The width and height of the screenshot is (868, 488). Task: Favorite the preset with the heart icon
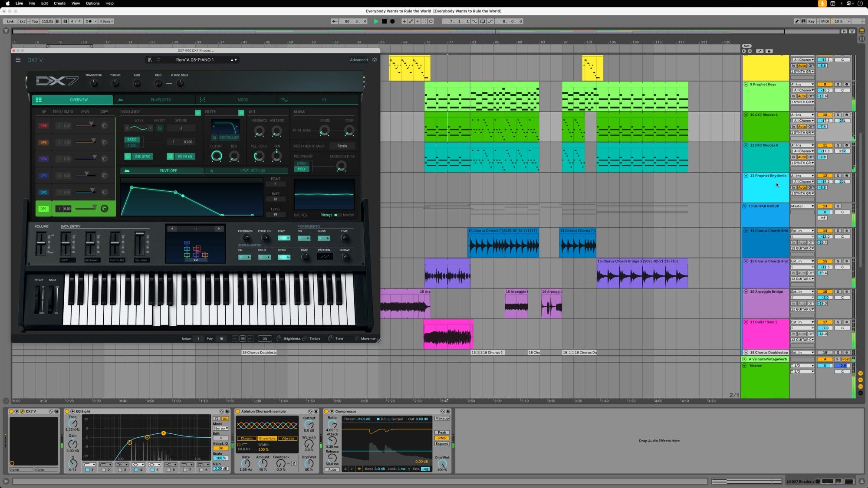pos(158,60)
